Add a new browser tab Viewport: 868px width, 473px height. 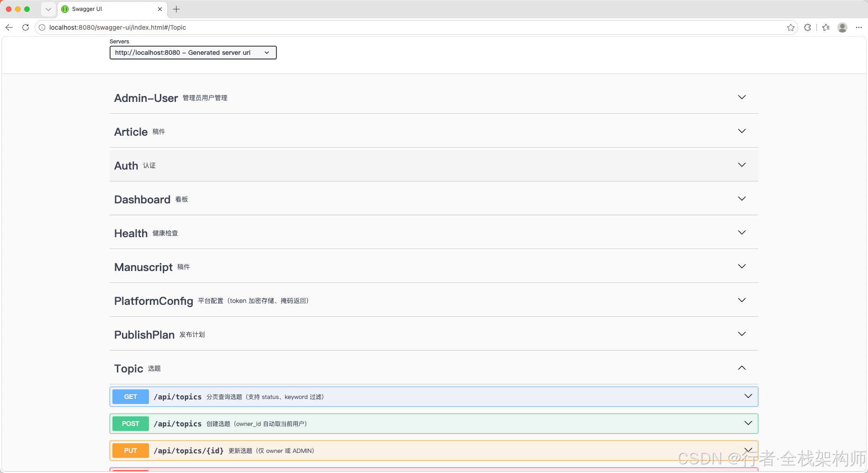(176, 9)
